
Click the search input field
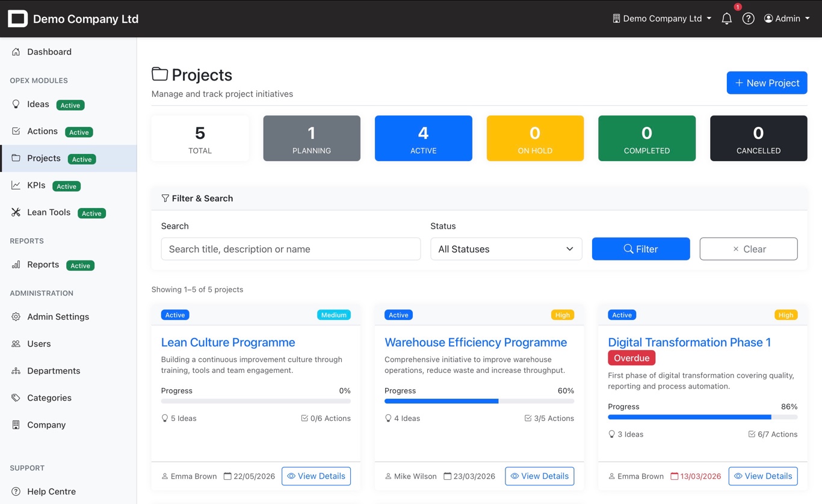(x=291, y=248)
